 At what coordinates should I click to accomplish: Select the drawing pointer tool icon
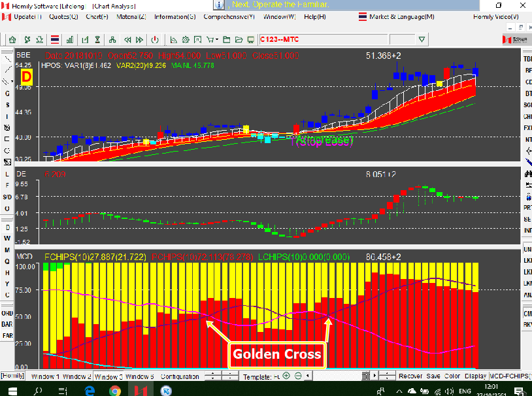(x=173, y=40)
